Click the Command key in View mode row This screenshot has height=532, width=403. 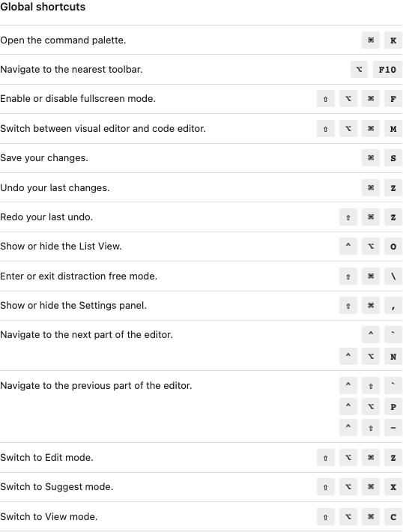click(371, 517)
